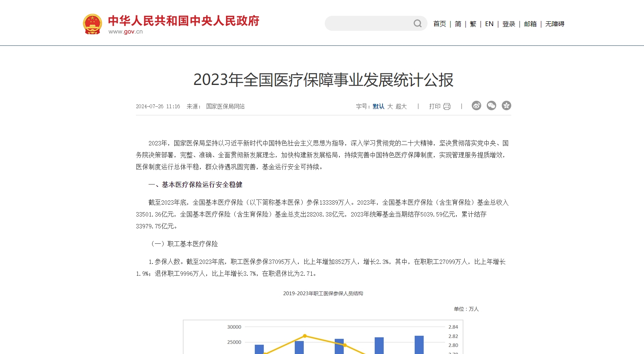The image size is (644, 354).
Task: Click the national emblem logo
Action: click(92, 24)
